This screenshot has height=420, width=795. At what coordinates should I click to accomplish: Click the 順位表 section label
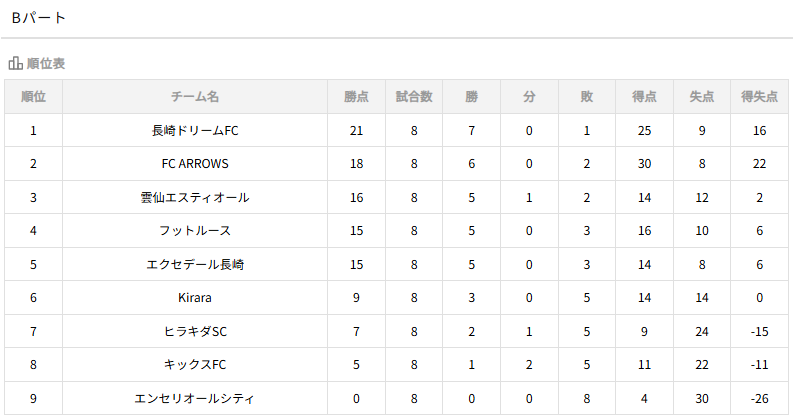(x=46, y=64)
